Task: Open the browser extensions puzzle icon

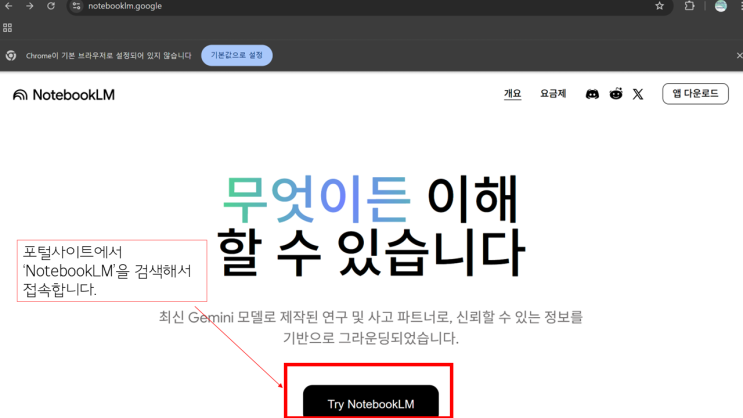Action: coord(689,6)
